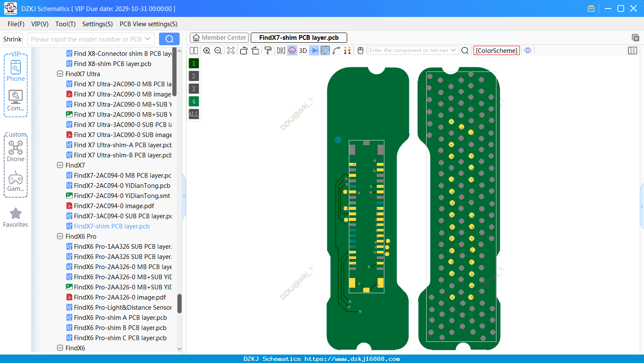Open the model number dropdown arrow
Screen dimensions: 644x363
pyautogui.click(x=148, y=39)
